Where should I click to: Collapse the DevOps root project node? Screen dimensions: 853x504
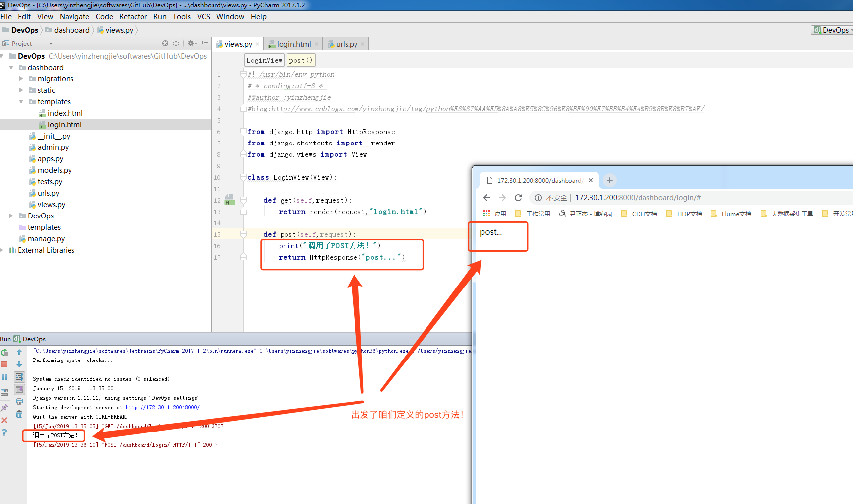[x=2, y=56]
